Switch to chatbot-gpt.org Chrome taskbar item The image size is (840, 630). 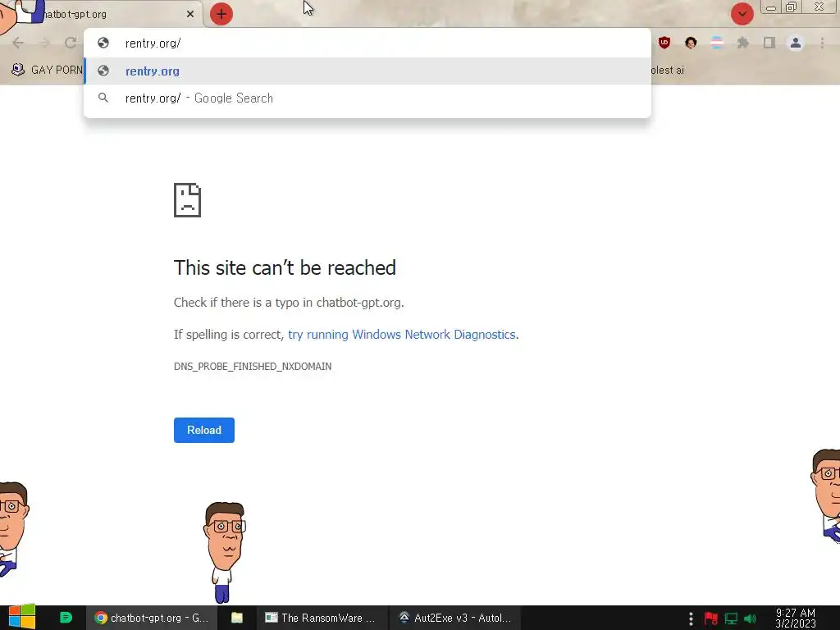[x=152, y=618]
